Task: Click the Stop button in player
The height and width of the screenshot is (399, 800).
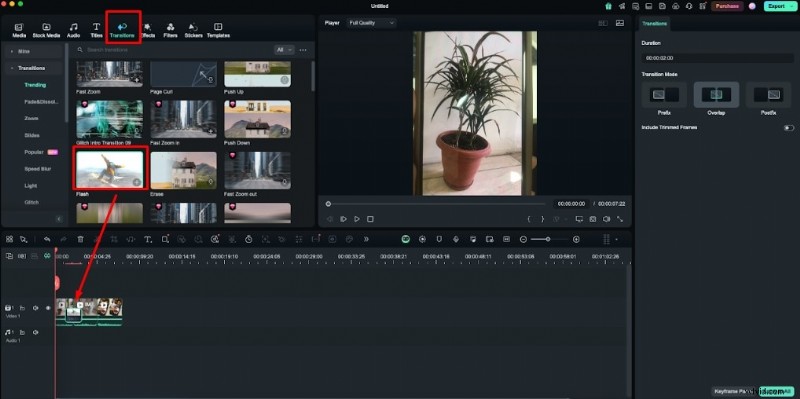Action: pyautogui.click(x=370, y=219)
